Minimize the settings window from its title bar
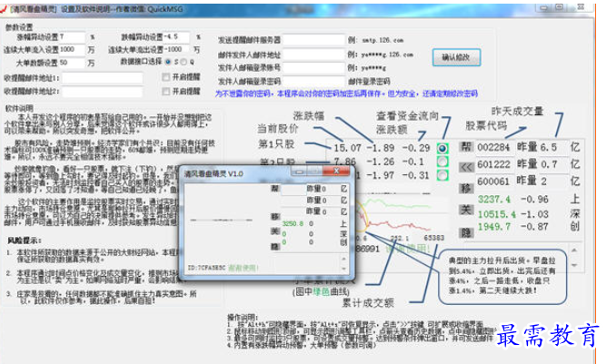607x364 pixels. 544,7
